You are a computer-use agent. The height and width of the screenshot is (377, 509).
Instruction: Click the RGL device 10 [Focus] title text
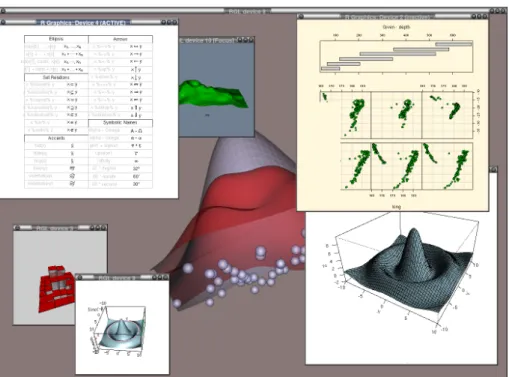(208, 40)
